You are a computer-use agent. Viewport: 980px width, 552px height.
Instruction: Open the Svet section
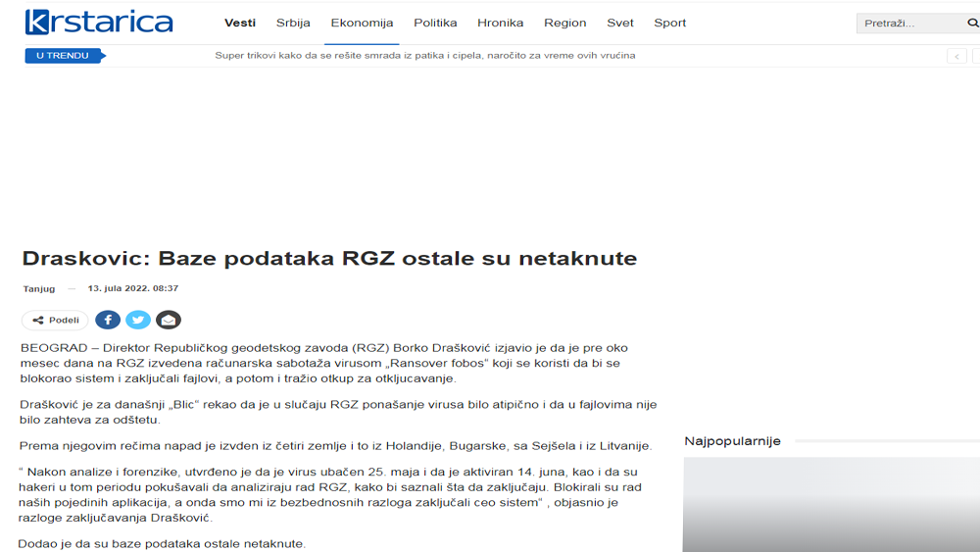(620, 24)
